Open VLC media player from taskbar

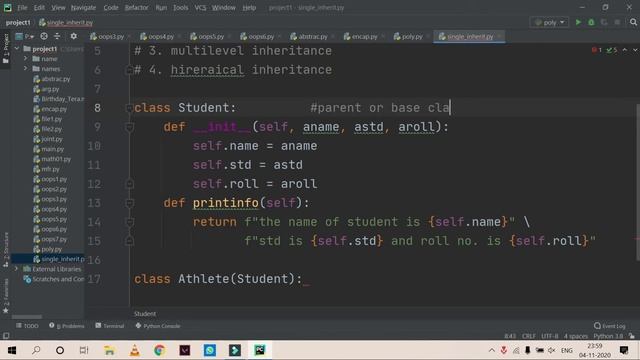click(135, 350)
